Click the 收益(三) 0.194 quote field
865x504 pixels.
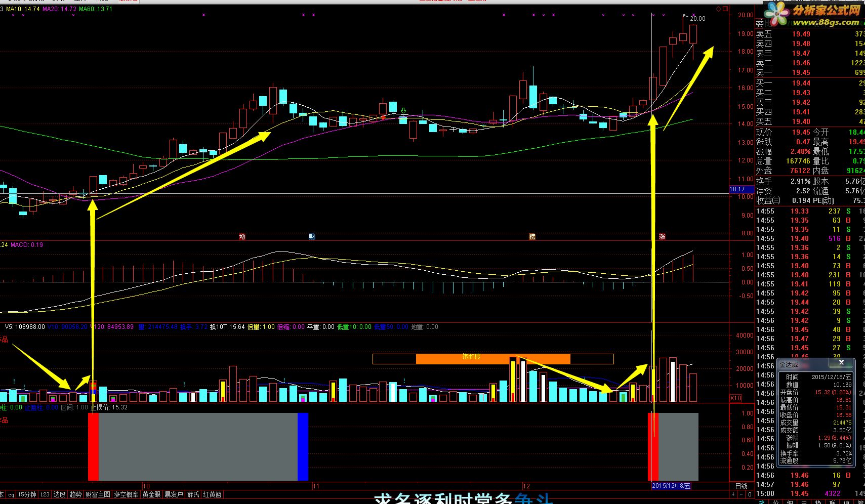[x=783, y=200]
